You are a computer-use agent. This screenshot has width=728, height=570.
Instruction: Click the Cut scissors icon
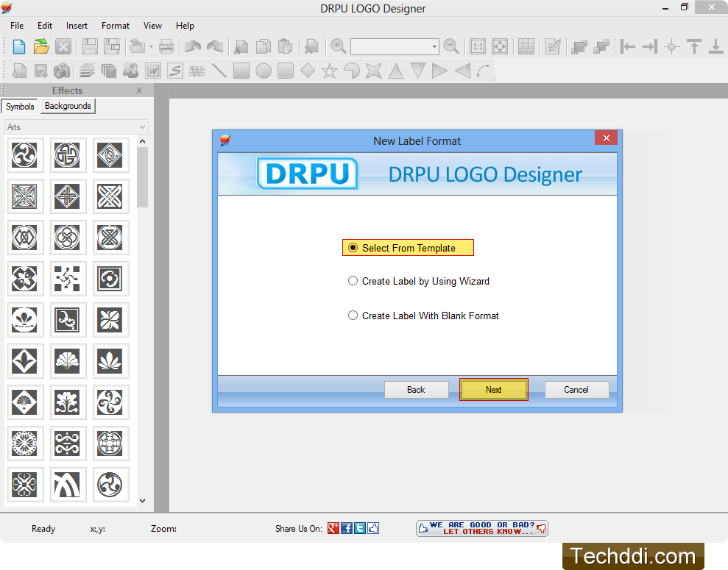pyautogui.click(x=241, y=46)
